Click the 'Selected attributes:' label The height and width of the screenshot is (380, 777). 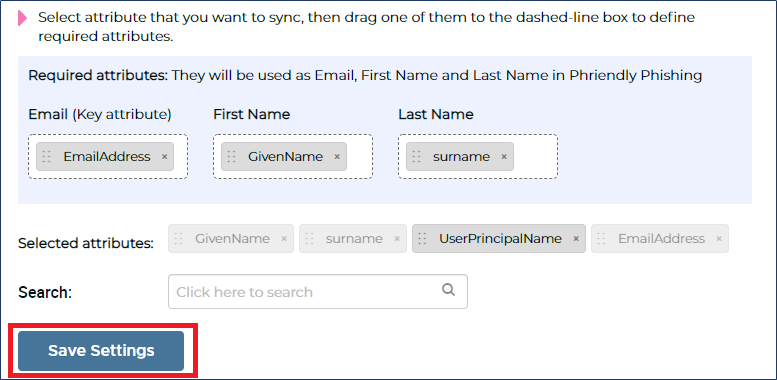coord(86,243)
